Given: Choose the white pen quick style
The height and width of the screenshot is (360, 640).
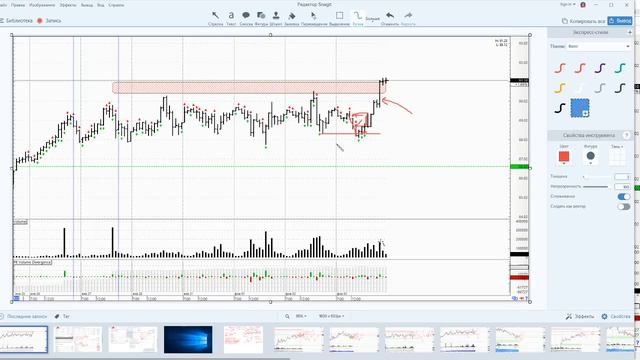Looking at the screenshot, I should tap(580, 88).
